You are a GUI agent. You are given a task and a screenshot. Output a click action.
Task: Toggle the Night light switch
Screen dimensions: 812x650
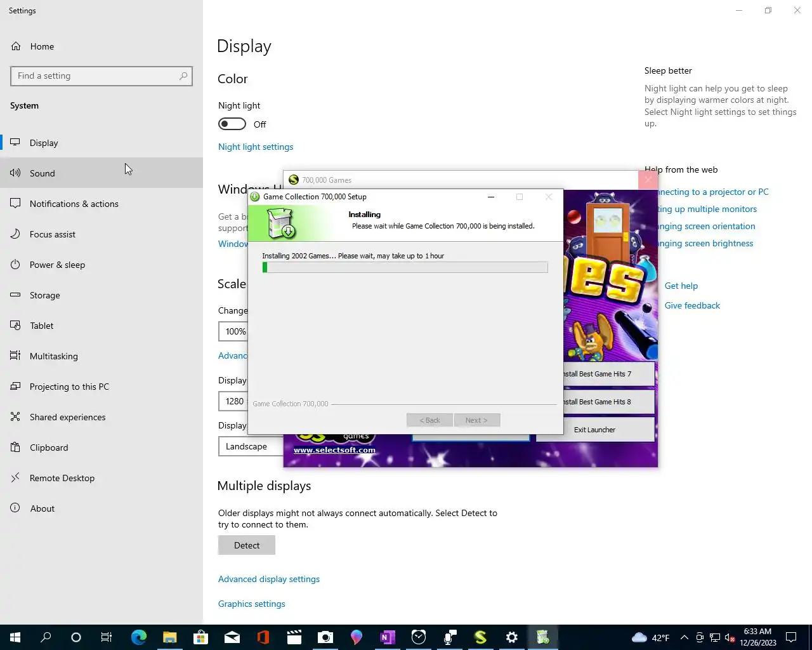click(x=232, y=124)
